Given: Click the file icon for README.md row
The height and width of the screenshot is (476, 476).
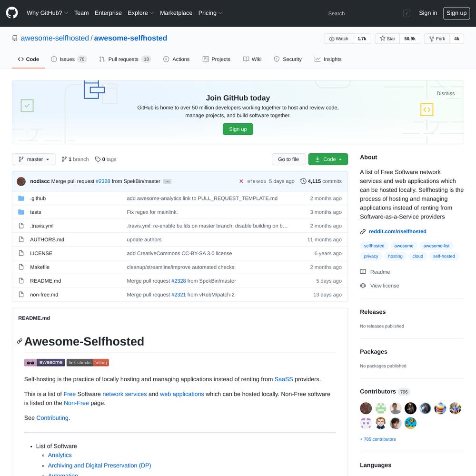Looking at the screenshot, I should click(x=21, y=281).
